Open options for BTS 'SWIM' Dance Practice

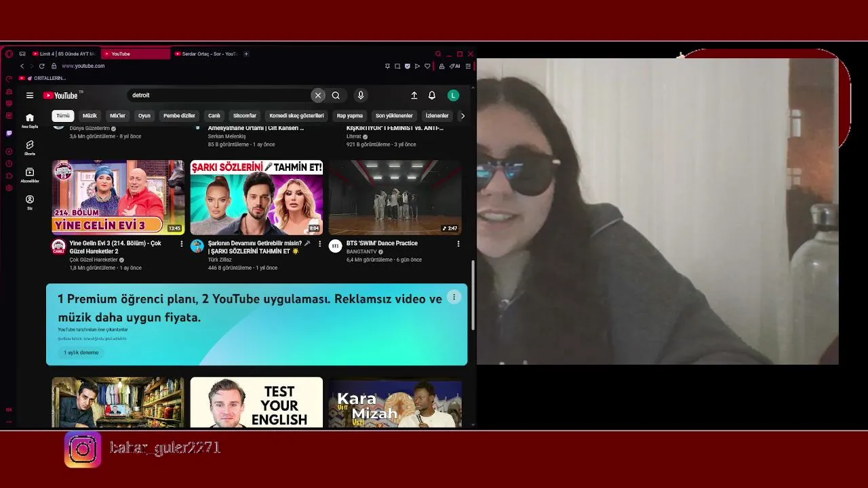[x=458, y=243]
